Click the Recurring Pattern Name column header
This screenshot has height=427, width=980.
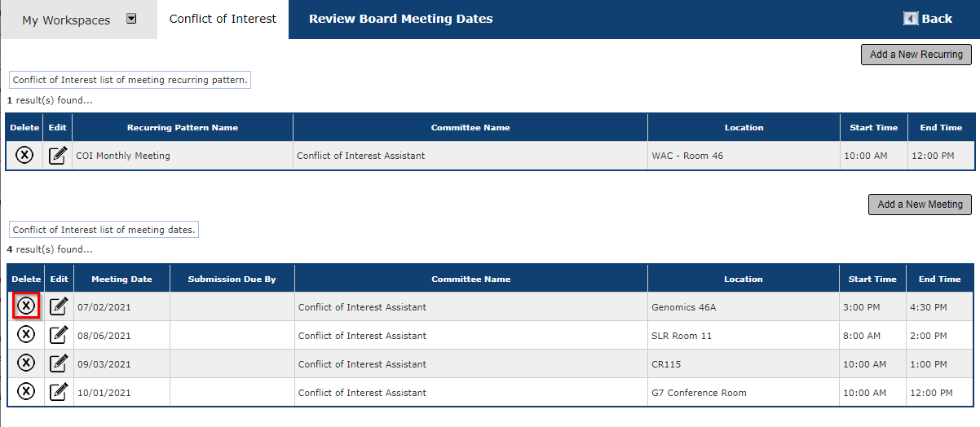tap(183, 127)
